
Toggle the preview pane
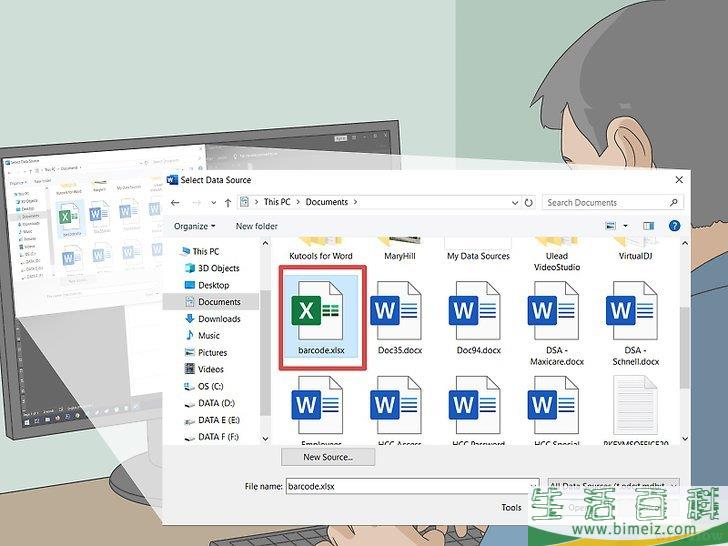(648, 226)
